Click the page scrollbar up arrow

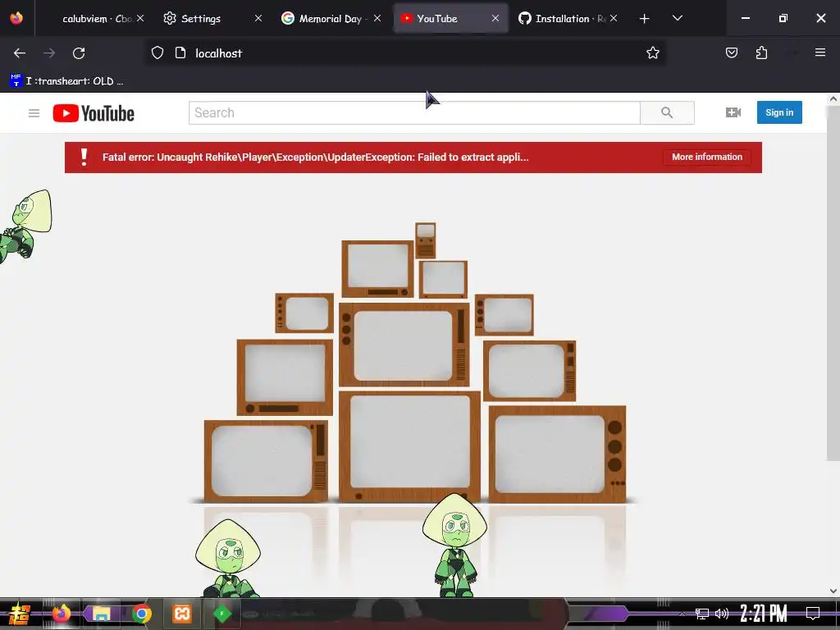(833, 99)
